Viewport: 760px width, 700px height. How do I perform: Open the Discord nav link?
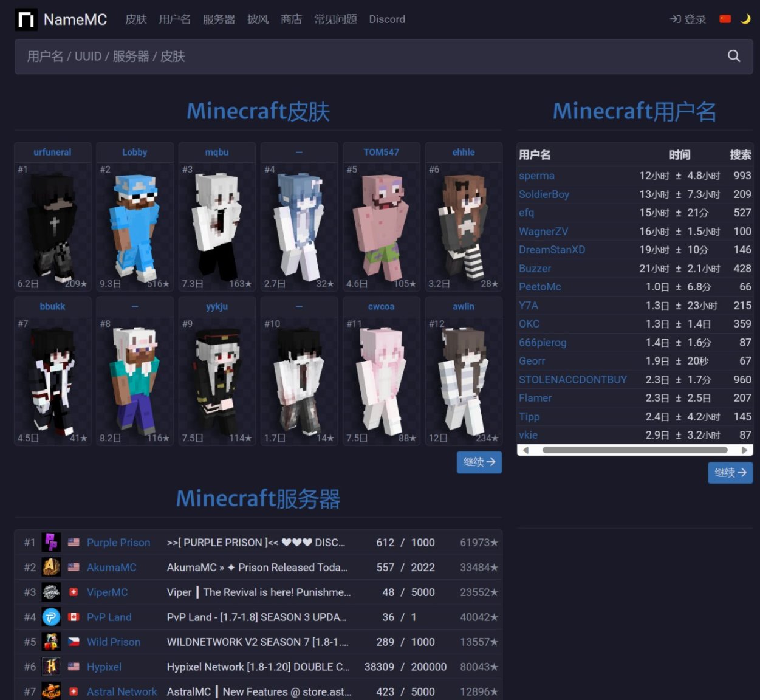(387, 19)
